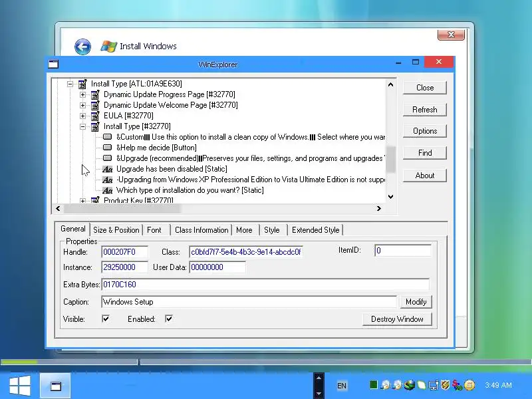Click the blue back arrow in Install Windows
This screenshot has width=532, height=399.
point(82,47)
